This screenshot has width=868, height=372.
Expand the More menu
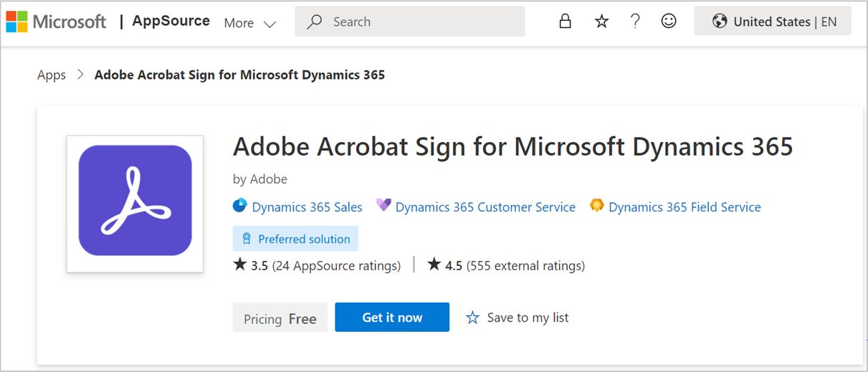click(249, 23)
